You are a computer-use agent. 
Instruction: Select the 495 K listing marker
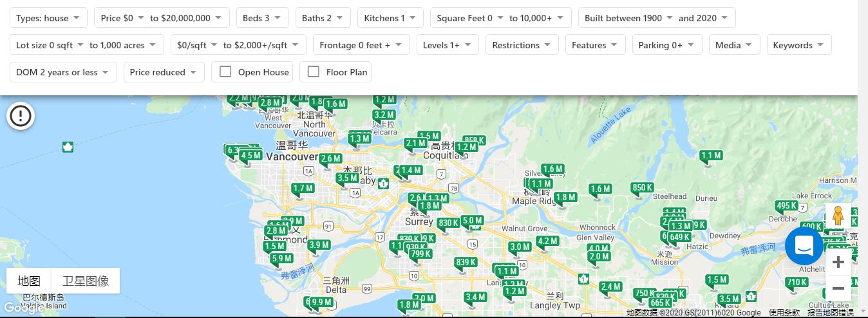787,206
